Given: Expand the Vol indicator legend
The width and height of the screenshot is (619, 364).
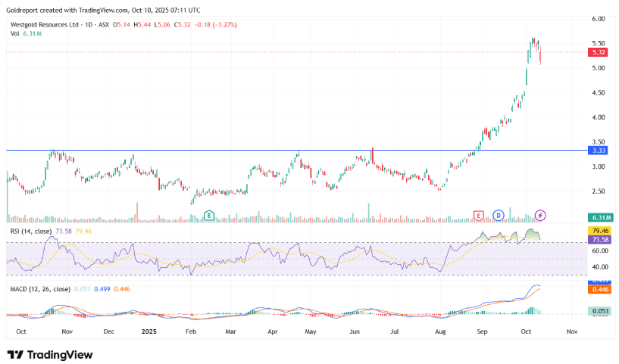Looking at the screenshot, I should (x=14, y=35).
